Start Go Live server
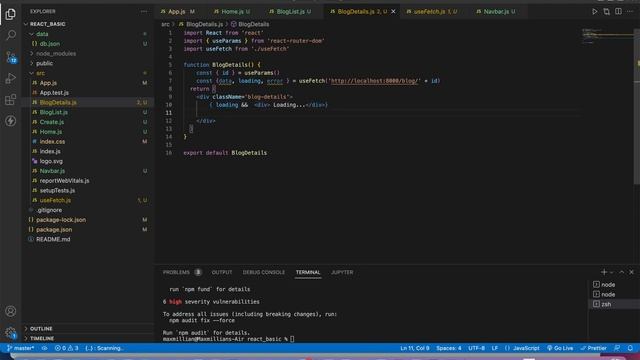Image resolution: width=640 pixels, height=360 pixels. click(x=560, y=348)
